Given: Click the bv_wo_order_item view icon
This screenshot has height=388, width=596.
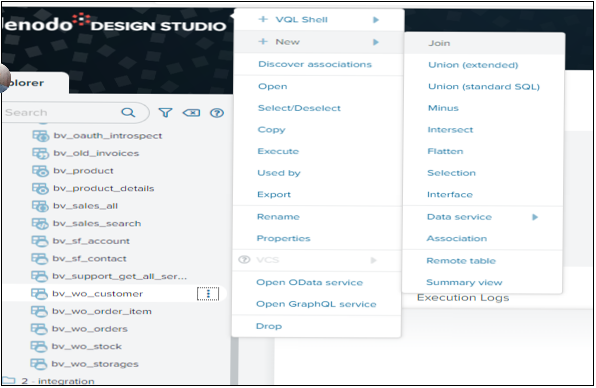Looking at the screenshot, I should [39, 311].
